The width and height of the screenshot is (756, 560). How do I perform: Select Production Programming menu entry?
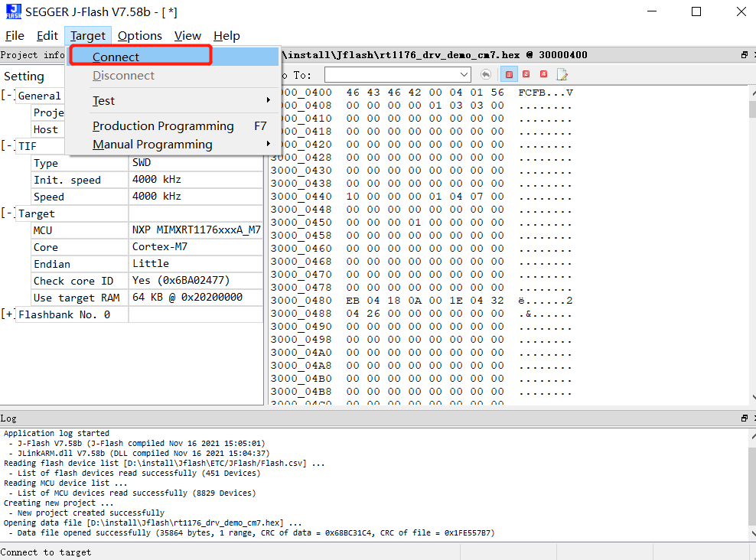[163, 126]
